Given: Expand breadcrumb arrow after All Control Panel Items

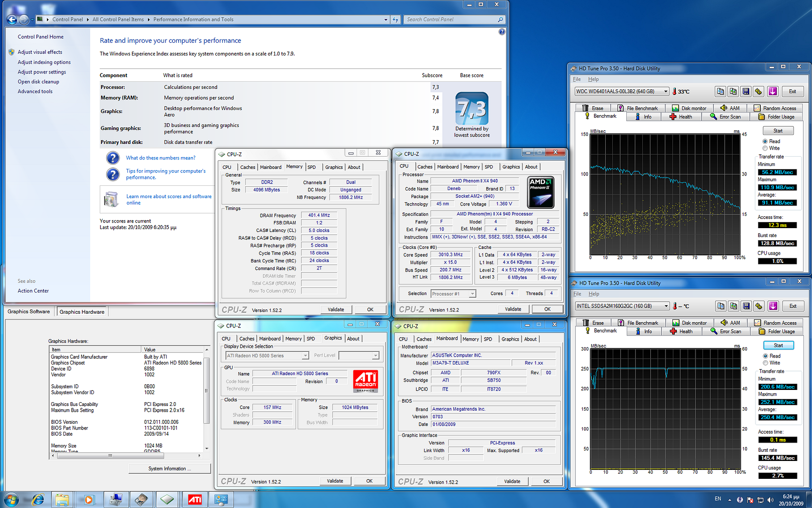Looking at the screenshot, I should 148,19.
